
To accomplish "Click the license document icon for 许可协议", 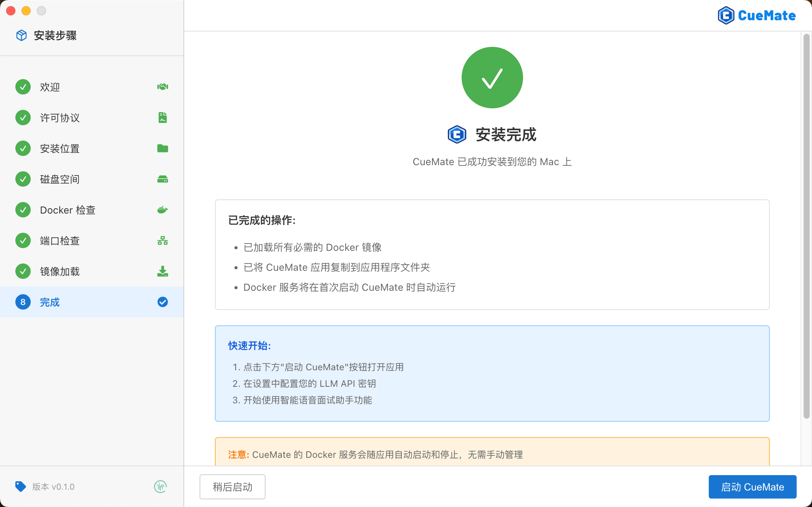I will tap(162, 118).
